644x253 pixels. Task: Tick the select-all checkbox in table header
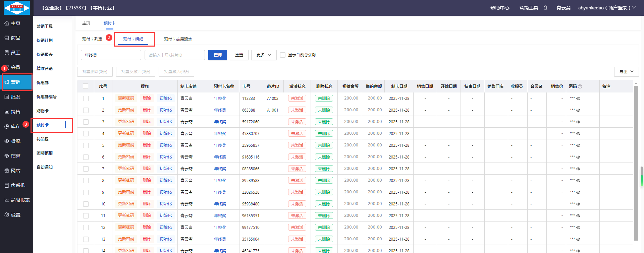point(86,86)
